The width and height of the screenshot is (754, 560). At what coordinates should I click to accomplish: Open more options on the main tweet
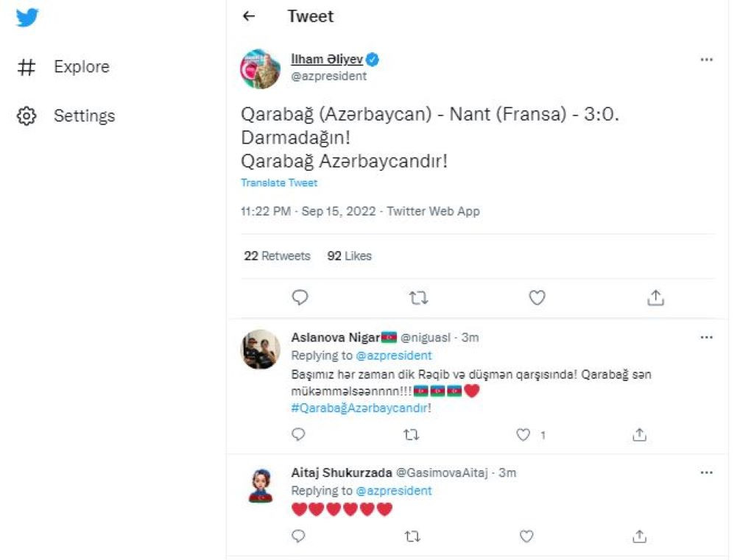(x=706, y=60)
